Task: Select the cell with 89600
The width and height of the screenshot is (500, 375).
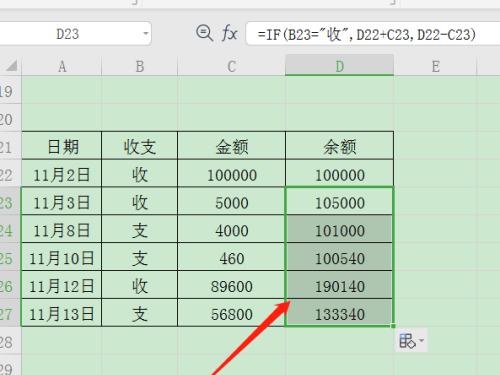Action: click(232, 286)
